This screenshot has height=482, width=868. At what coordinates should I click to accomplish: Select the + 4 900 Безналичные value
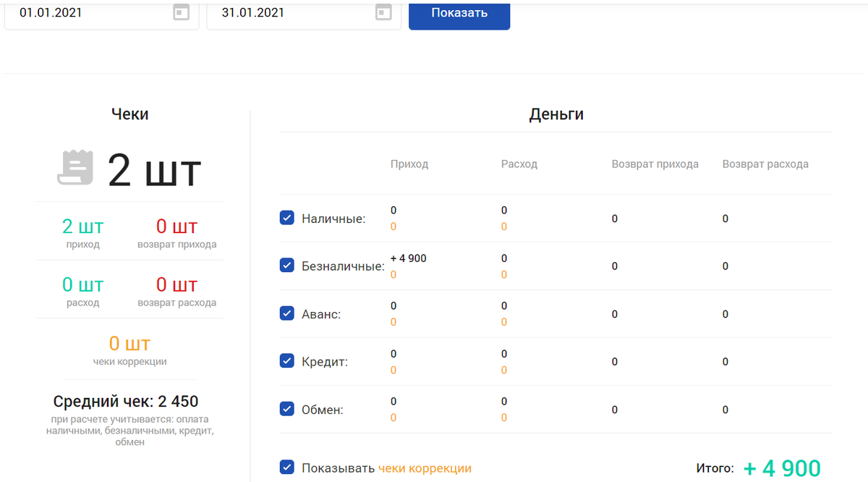pos(409,258)
